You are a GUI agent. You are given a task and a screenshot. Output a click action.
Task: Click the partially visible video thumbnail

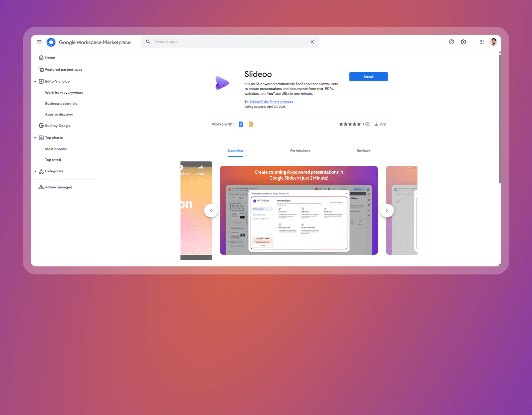(196, 211)
